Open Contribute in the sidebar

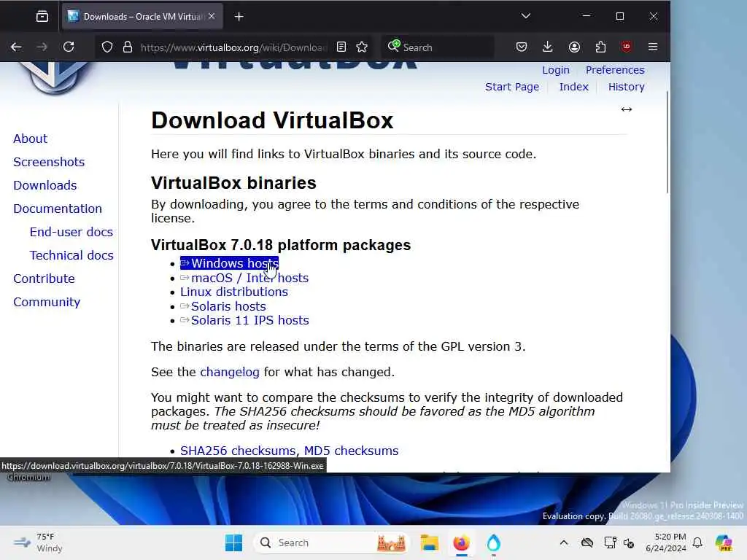pos(44,279)
